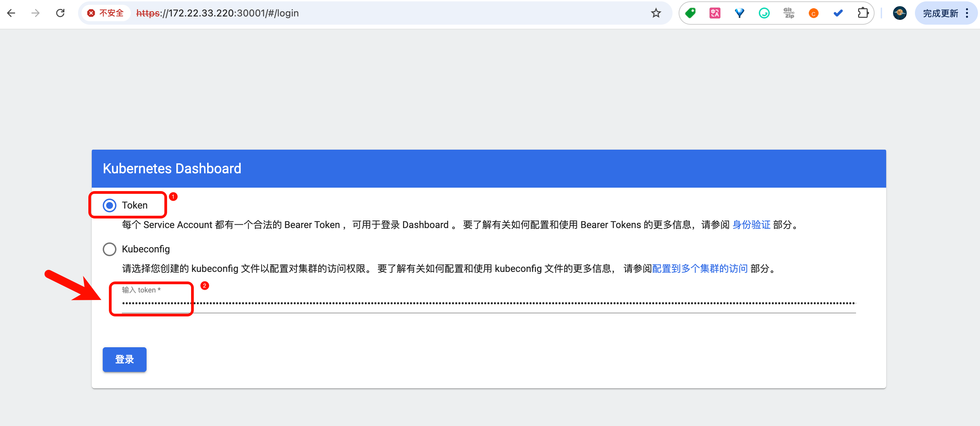Open the 配置到多个集群的访问 link
The width and height of the screenshot is (980, 426).
[x=700, y=268]
